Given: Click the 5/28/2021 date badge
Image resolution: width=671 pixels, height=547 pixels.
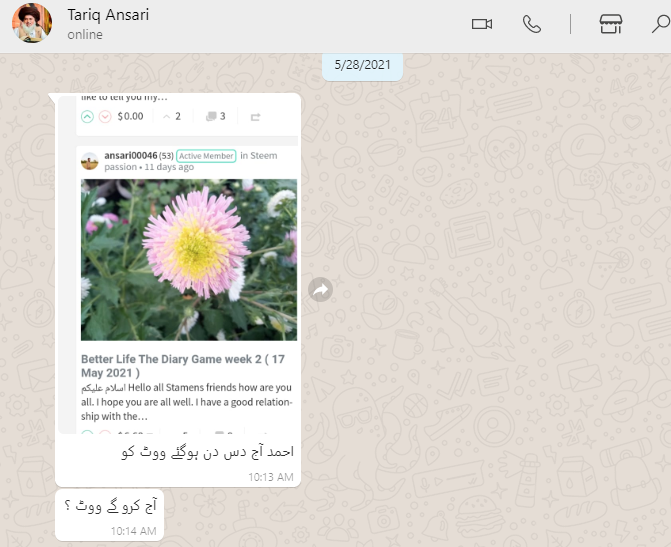Looking at the screenshot, I should point(362,65).
